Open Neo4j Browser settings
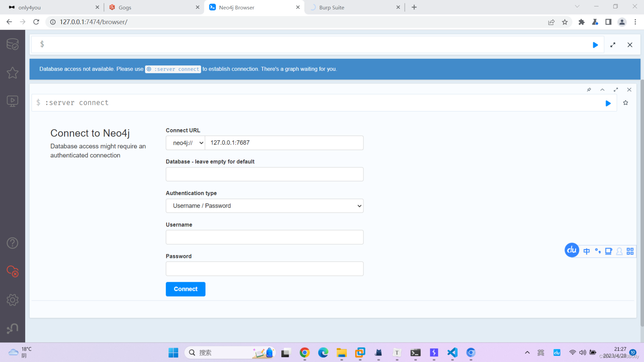This screenshot has height=362, width=644. point(13,300)
